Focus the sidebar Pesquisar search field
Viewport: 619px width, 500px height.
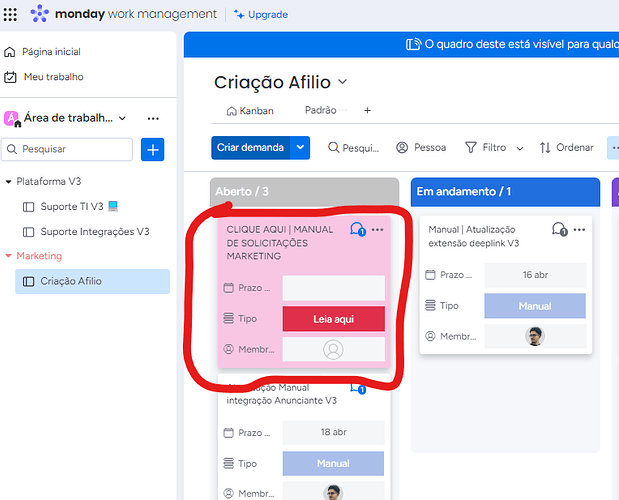point(67,149)
